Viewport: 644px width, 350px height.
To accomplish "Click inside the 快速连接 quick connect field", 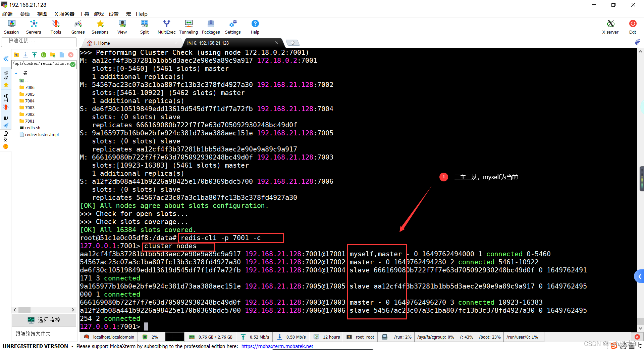I will pos(39,42).
